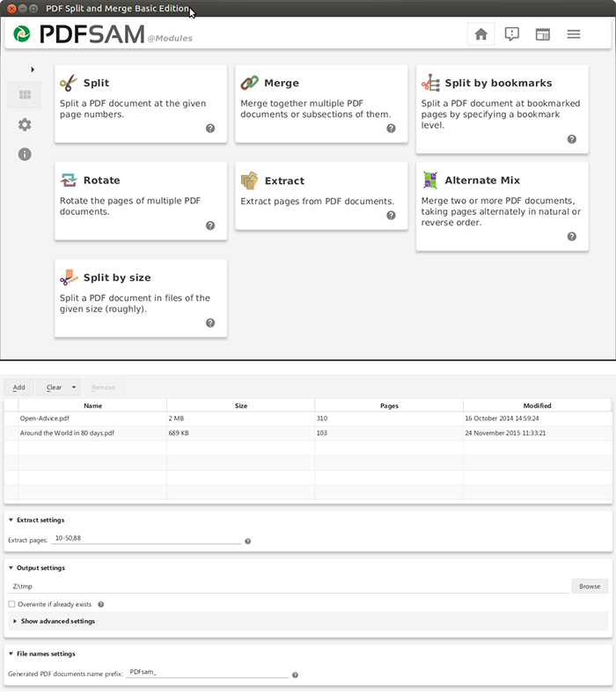Open help next to Overwrite checkbox
This screenshot has width=616, height=694.
101,604
